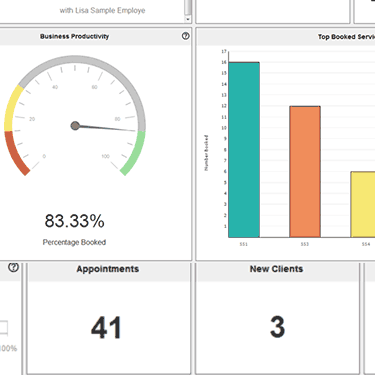Click 'with Lisa Sample Employe' text
375x375 pixels.
(x=102, y=10)
